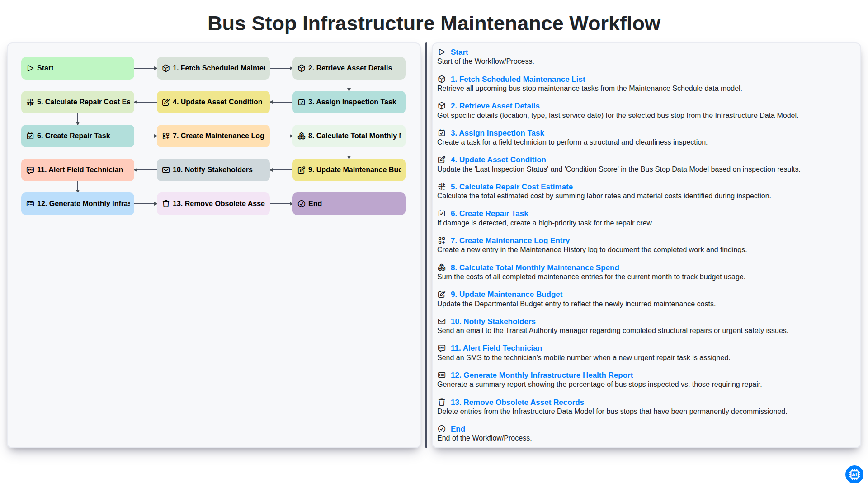Select the 3. Assign Inspection Task node
Image resolution: width=868 pixels, height=488 pixels.
tap(349, 102)
